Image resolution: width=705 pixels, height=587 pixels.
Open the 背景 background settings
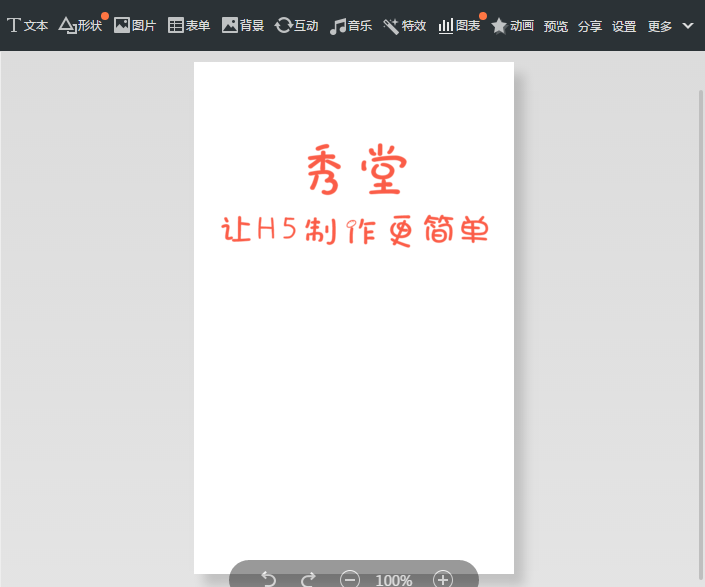[x=243, y=26]
